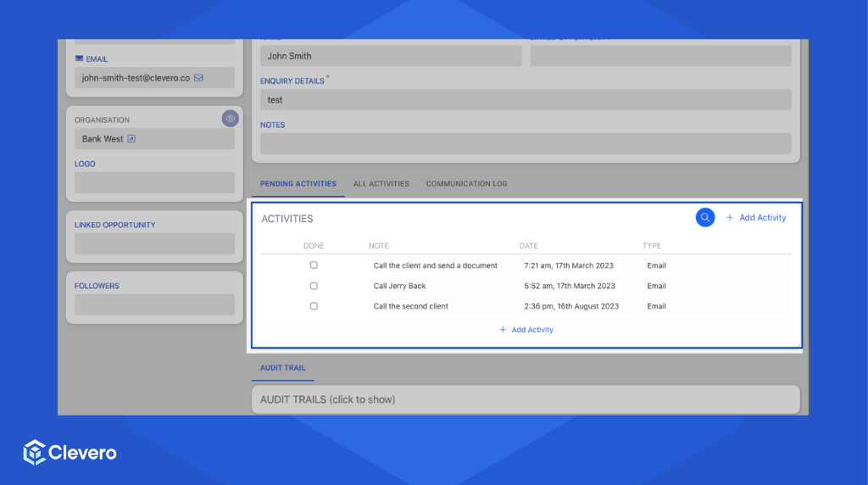Click the TYPE column header
This screenshot has height=485, width=868.
pos(652,246)
